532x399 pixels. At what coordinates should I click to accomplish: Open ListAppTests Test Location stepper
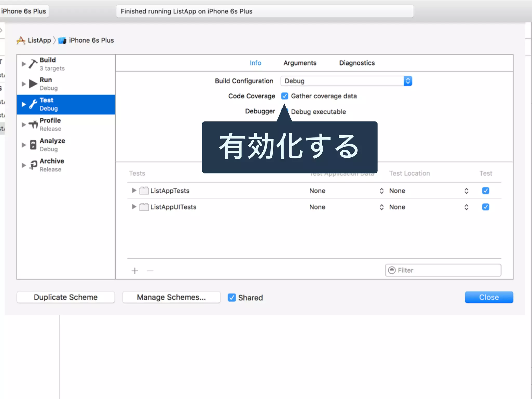click(466, 191)
